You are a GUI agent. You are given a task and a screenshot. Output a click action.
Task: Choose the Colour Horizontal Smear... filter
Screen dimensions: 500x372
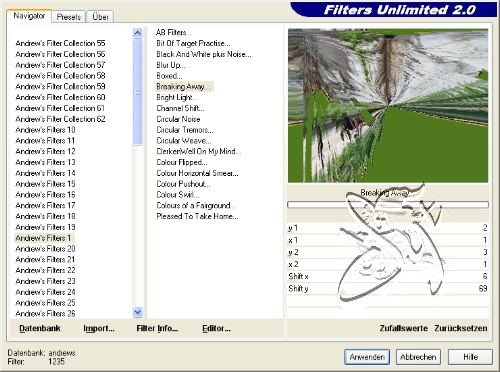pyautogui.click(x=197, y=173)
